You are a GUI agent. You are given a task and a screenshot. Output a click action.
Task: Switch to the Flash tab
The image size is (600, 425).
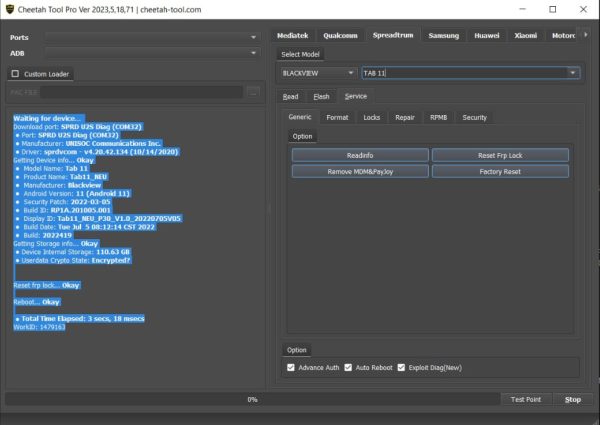click(x=321, y=96)
